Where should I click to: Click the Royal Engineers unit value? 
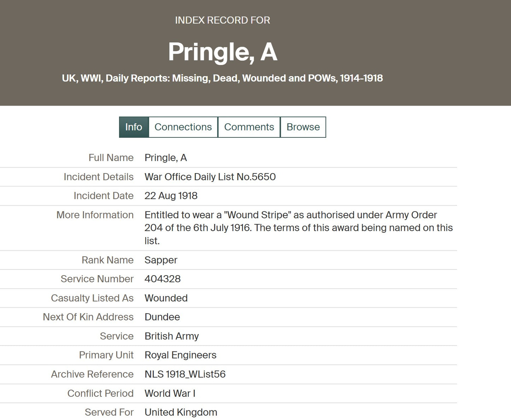tap(180, 355)
